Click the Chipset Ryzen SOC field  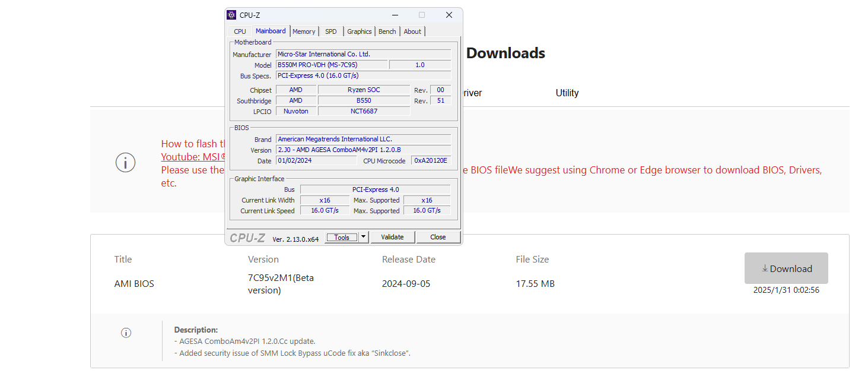364,90
